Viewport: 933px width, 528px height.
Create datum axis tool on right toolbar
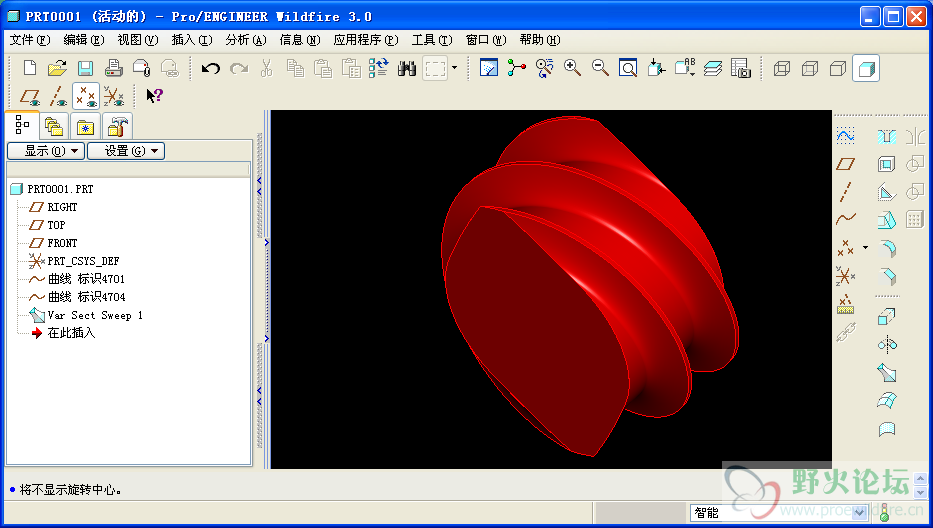pyautogui.click(x=845, y=192)
